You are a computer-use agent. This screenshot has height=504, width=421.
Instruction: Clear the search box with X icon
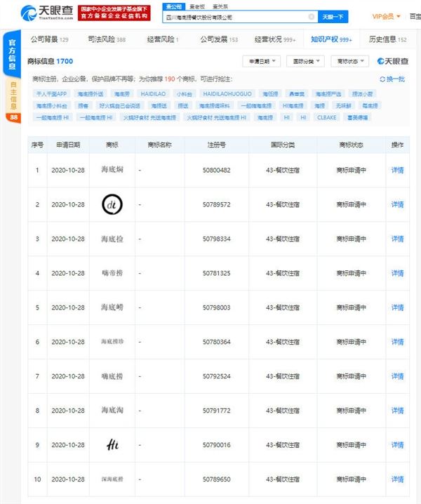[x=312, y=17]
